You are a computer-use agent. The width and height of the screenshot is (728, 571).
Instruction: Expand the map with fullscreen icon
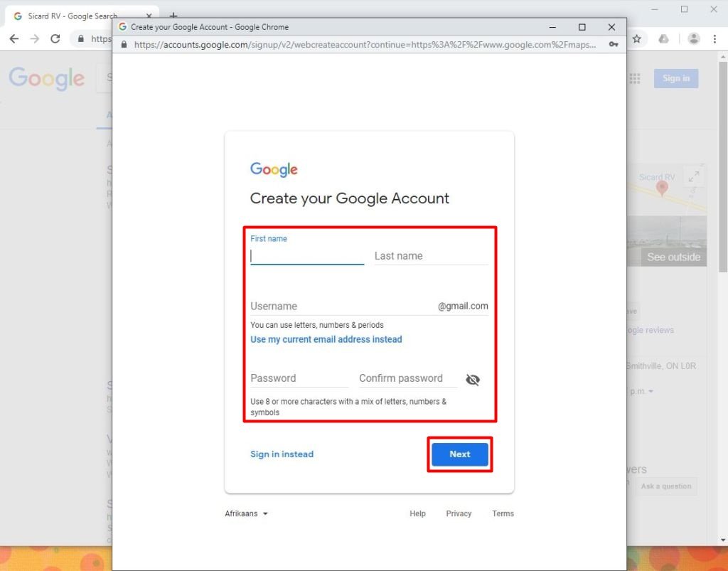click(x=694, y=176)
